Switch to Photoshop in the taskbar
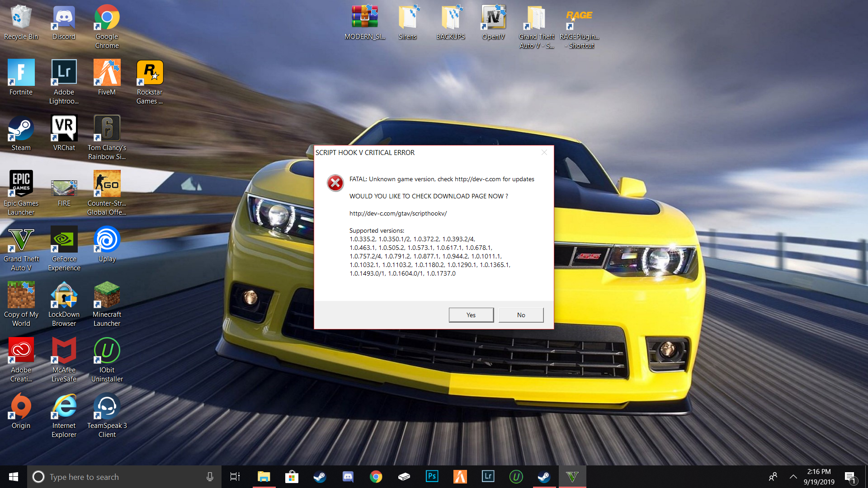Screen dimensions: 868x488 pyautogui.click(x=432, y=477)
